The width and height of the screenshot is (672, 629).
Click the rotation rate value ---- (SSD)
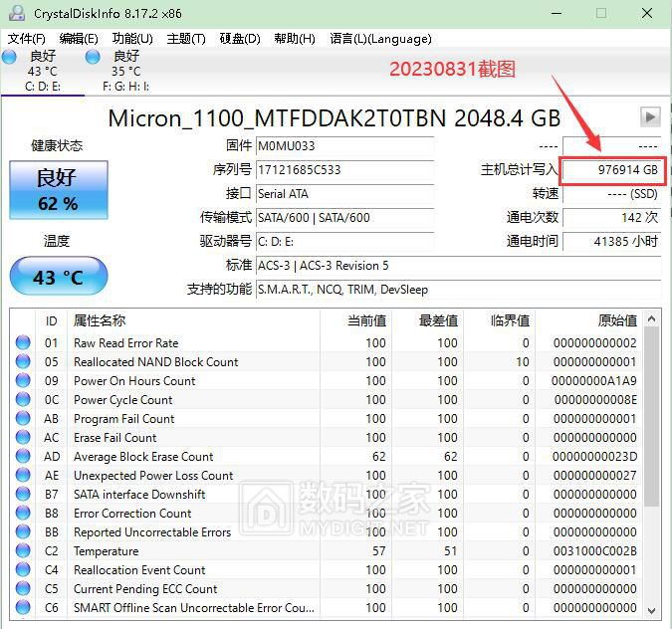pos(612,194)
